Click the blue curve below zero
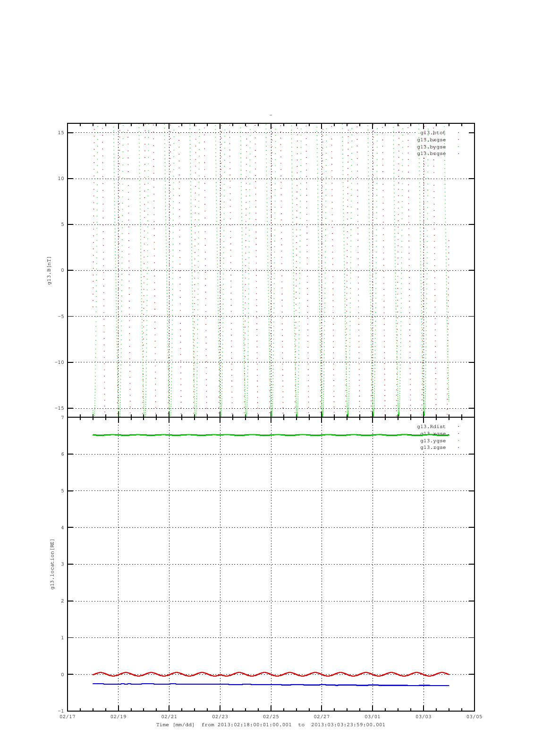Image resolution: width=534 pixels, height=756 pixels. tap(271, 685)
